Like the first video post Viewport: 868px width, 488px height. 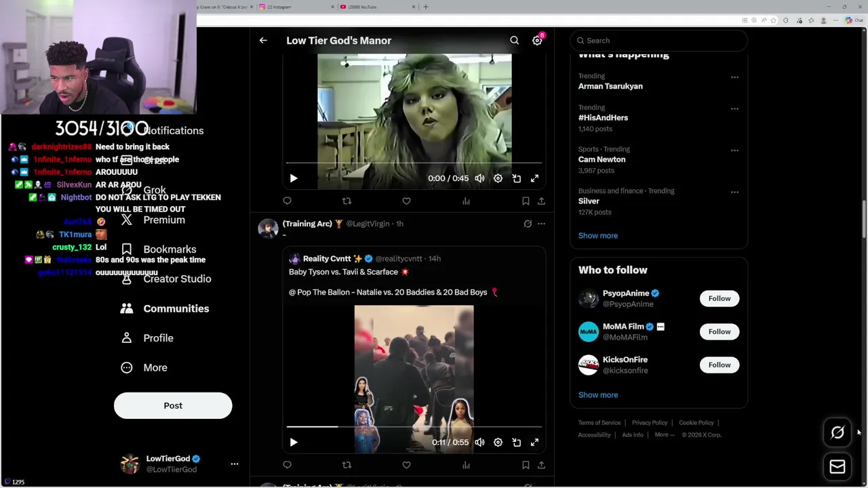[406, 201]
